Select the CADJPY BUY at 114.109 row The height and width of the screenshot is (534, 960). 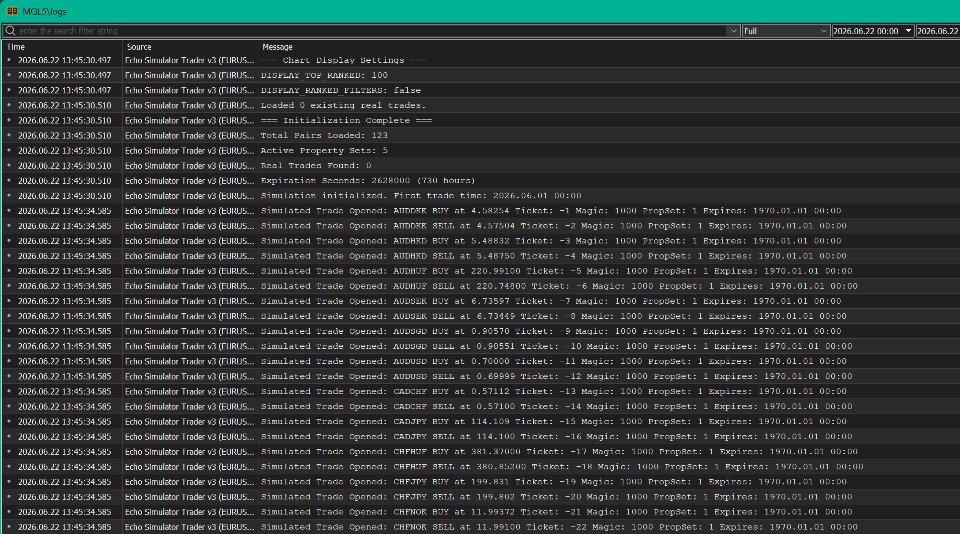tap(480, 421)
